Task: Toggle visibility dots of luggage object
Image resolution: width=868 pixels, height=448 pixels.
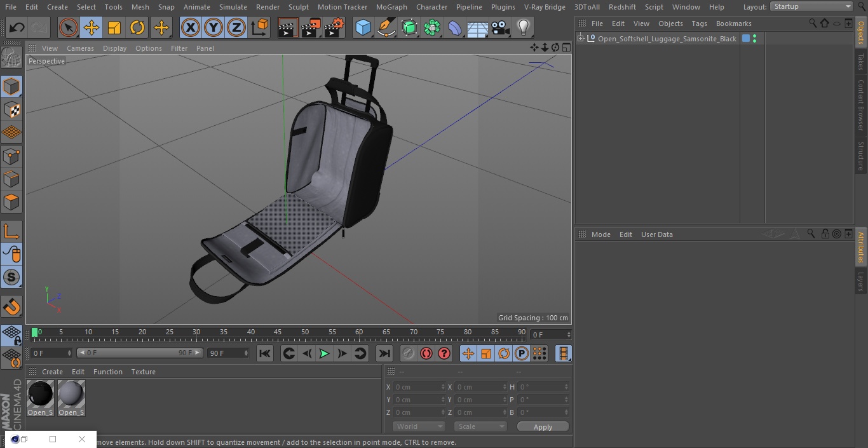Action: pos(754,39)
